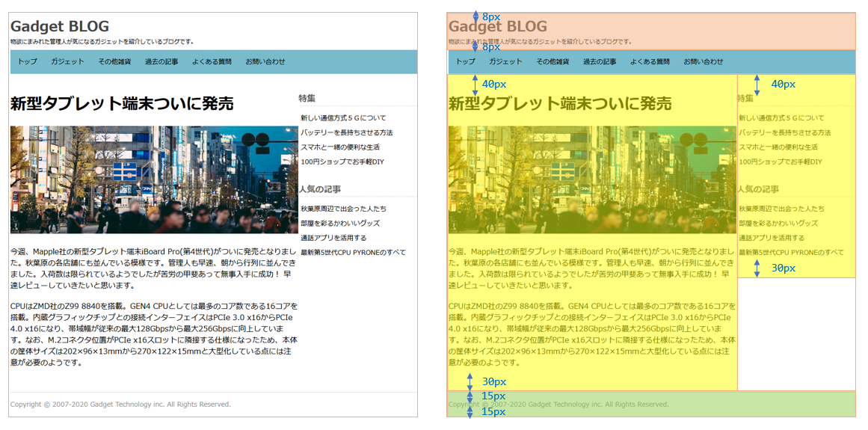868x430 pixels.
Task: Click the Gadget BLOG title on the plain page
Action: coord(60,26)
